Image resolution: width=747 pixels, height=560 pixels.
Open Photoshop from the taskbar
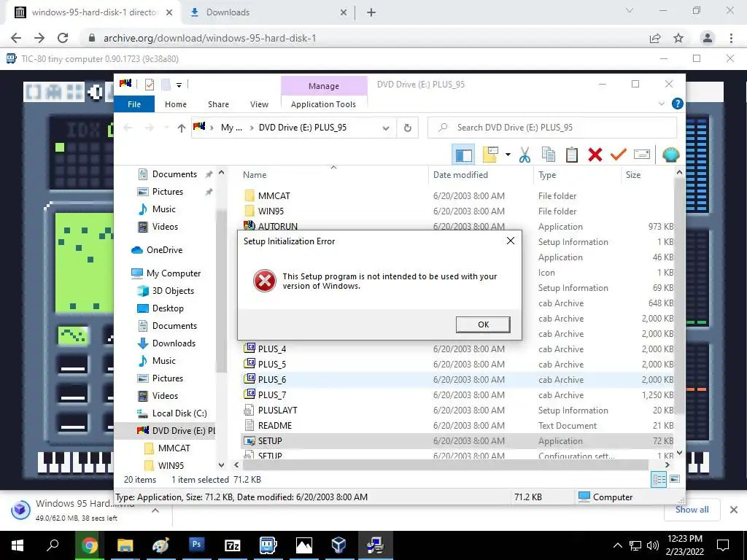196,545
